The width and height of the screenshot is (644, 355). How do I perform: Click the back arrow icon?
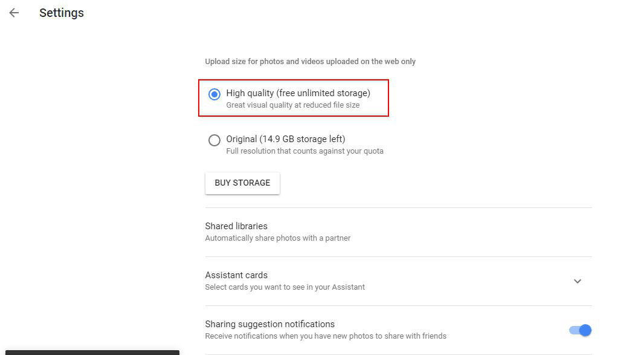point(14,13)
